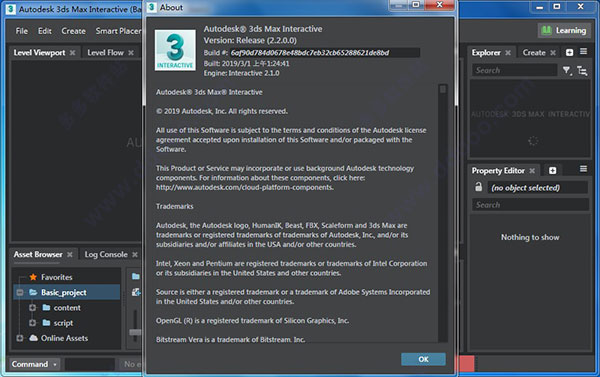
Task: Click the Explorer search field
Action: (514, 70)
